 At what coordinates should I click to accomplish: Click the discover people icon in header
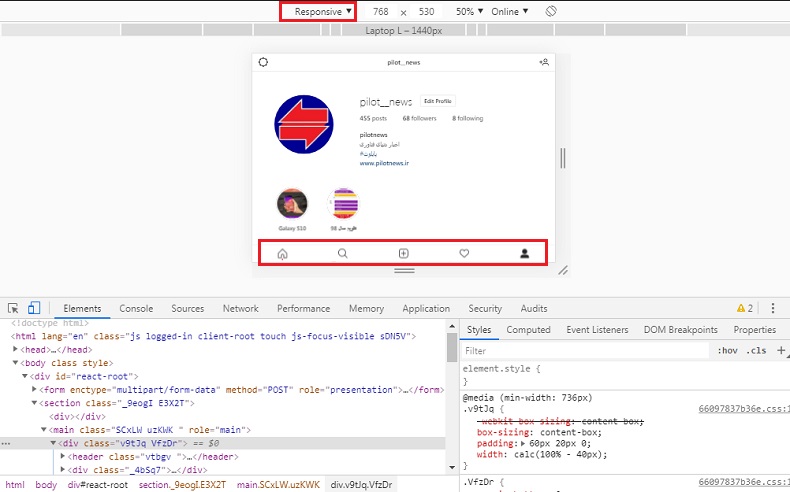[x=544, y=62]
